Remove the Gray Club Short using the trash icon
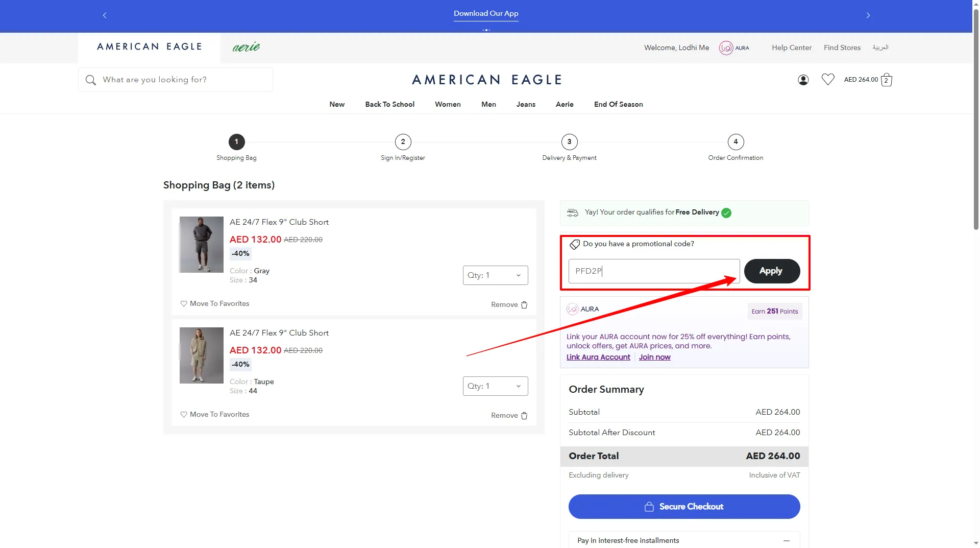The width and height of the screenshot is (980, 548). (x=524, y=304)
